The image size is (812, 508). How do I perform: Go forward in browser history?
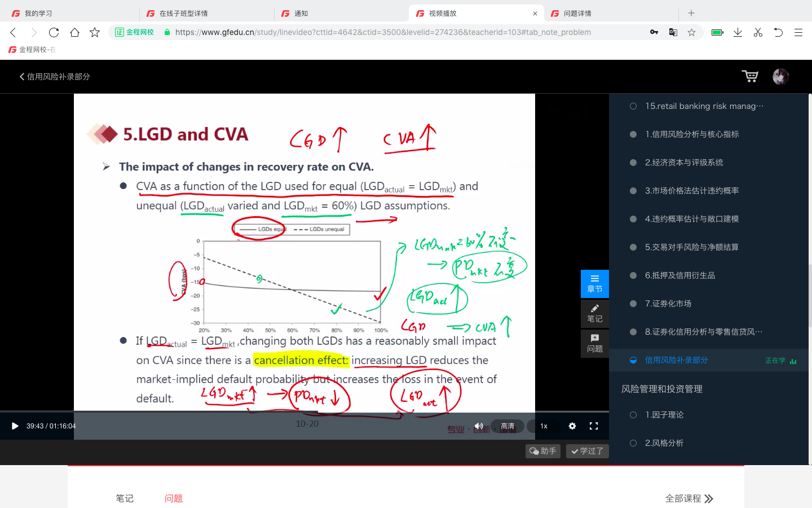pos(34,32)
